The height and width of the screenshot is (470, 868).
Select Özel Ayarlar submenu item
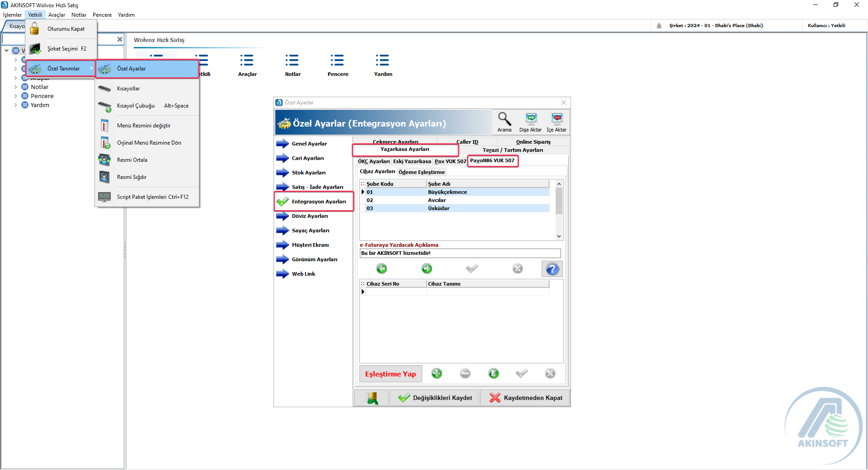click(x=147, y=69)
